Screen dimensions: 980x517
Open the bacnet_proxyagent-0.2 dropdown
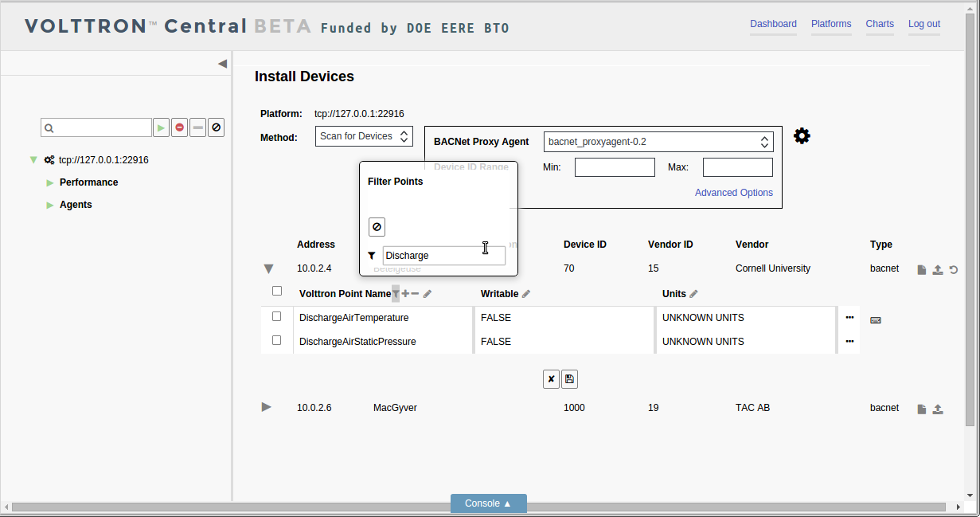(x=658, y=142)
